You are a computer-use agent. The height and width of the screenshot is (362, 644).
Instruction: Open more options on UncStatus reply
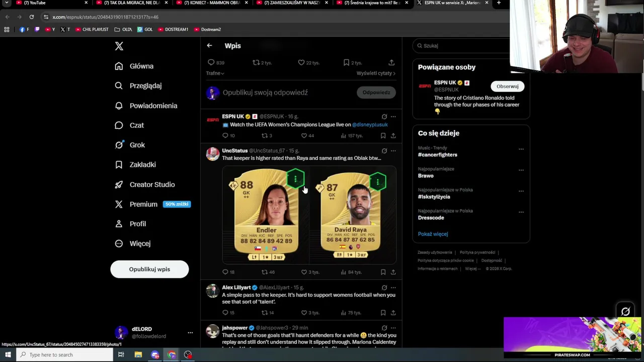point(393,150)
